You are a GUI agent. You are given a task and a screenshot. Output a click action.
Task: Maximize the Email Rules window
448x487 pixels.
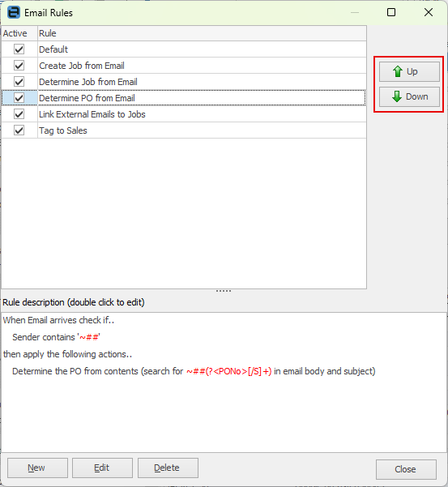[391, 12]
